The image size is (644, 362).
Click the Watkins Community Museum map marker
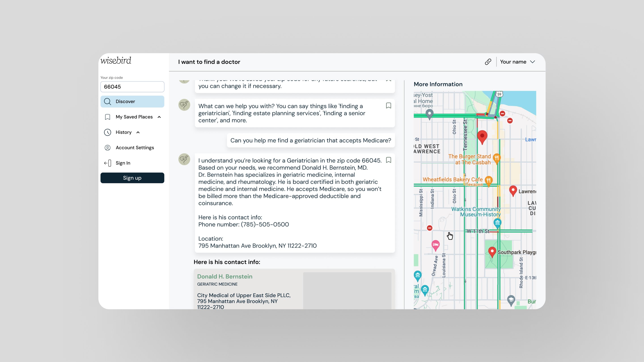coord(497,223)
